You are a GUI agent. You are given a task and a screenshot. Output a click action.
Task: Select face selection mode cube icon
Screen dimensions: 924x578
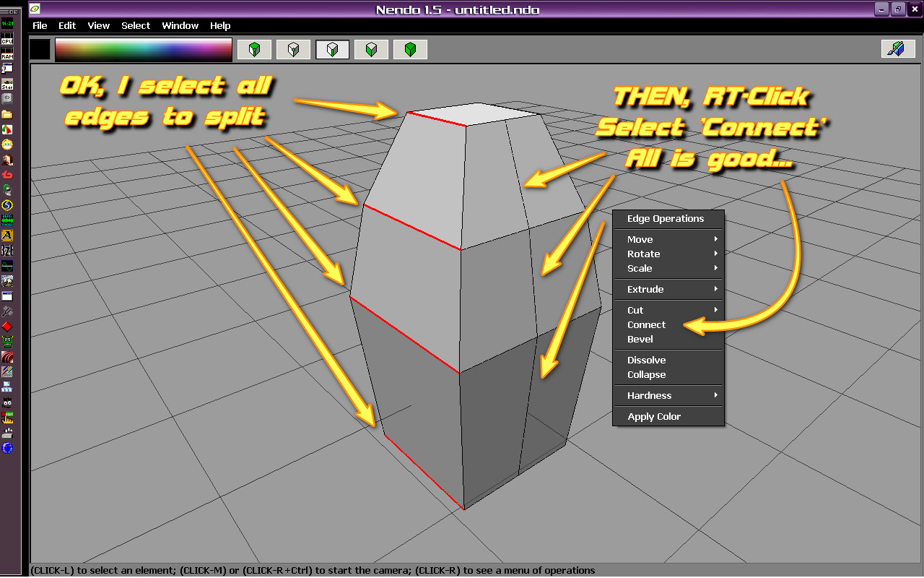click(x=371, y=50)
